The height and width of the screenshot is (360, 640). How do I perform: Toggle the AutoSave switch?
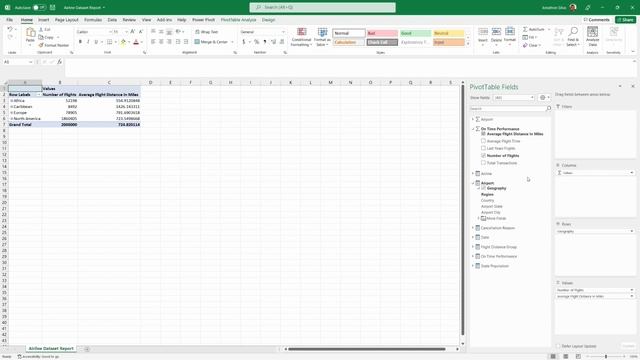[39, 8]
